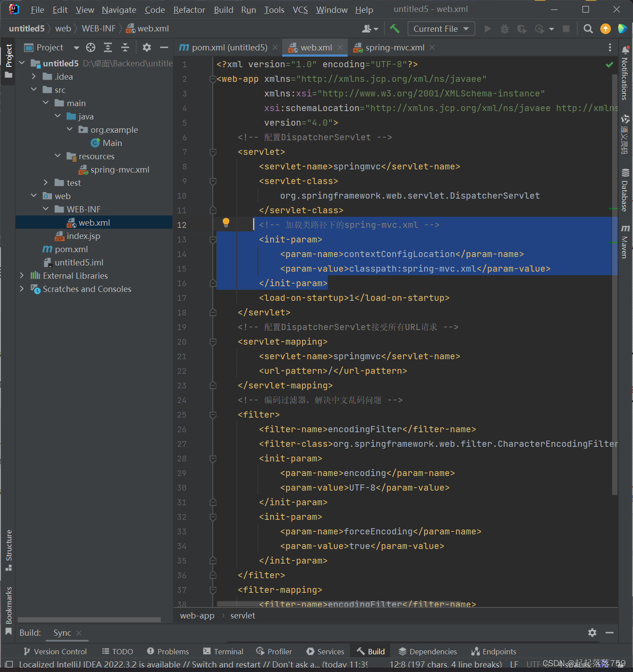Click the Build Project hammer icon
Image resolution: width=633 pixels, height=672 pixels.
[395, 29]
